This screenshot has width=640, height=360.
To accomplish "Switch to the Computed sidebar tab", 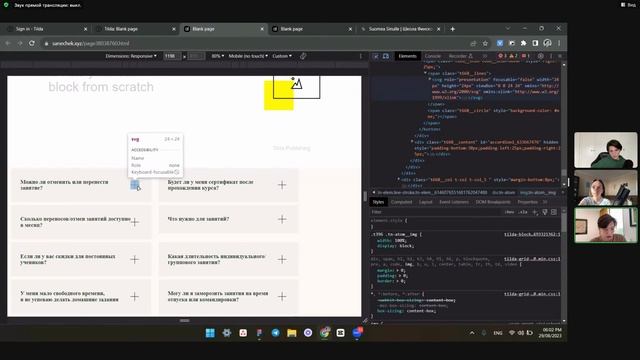I will pos(401,202).
